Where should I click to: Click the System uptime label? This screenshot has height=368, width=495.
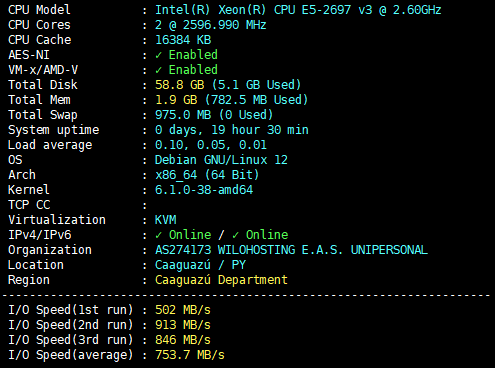click(x=53, y=130)
